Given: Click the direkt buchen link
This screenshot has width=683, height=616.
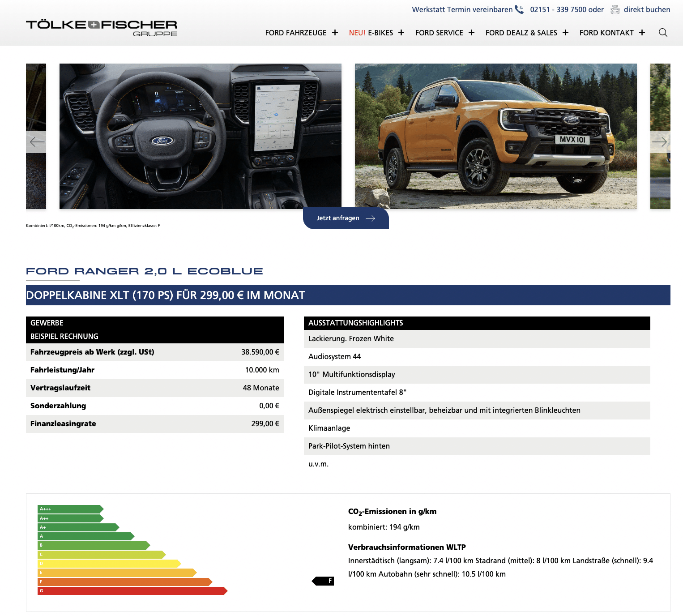Looking at the screenshot, I should [647, 9].
